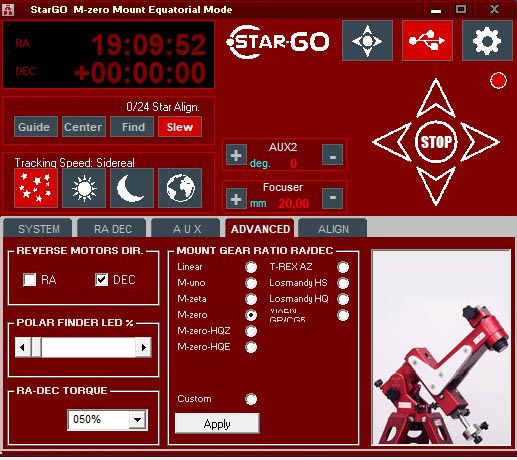Click the right arrow on the direction pad
This screenshot has height=460, width=517.
click(480, 142)
